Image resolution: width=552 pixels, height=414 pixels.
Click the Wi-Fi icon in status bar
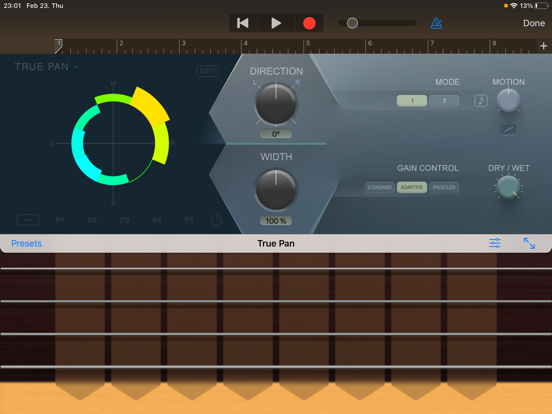point(514,6)
